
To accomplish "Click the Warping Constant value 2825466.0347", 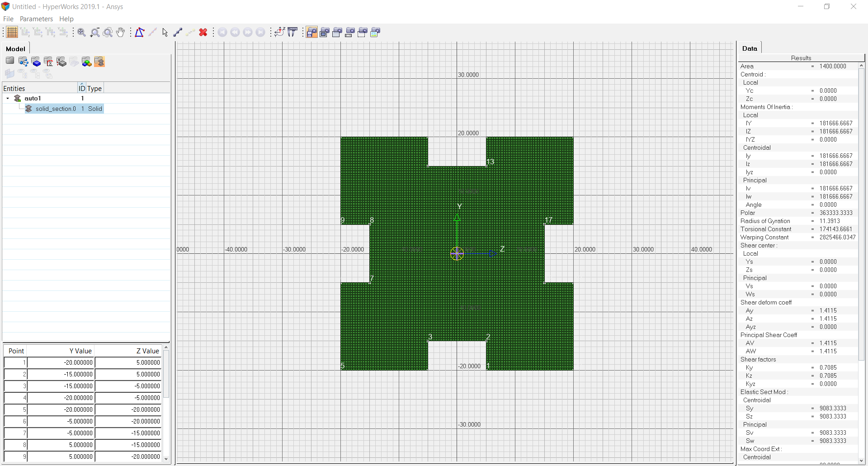I will pyautogui.click(x=837, y=237).
